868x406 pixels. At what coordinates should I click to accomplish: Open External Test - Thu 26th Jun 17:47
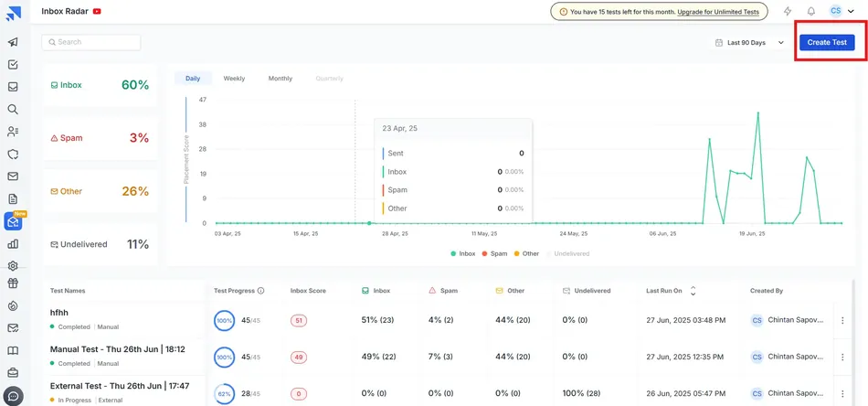120,386
